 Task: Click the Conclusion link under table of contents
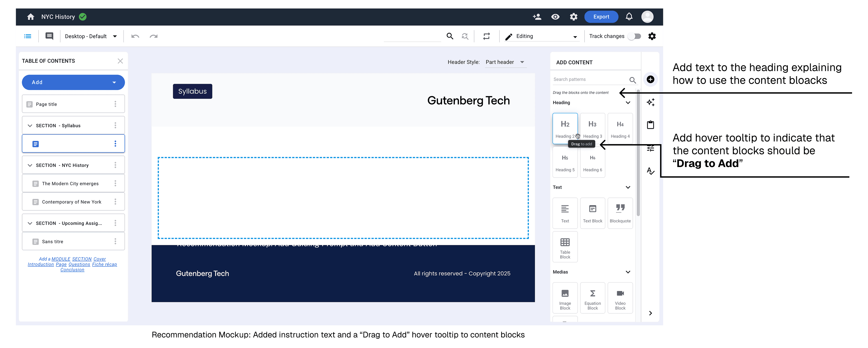72,270
